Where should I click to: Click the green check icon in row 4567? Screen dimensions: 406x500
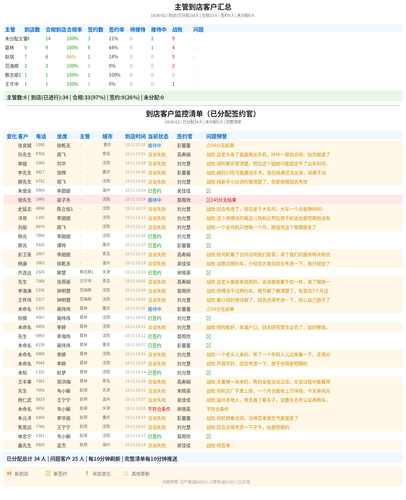208,318
